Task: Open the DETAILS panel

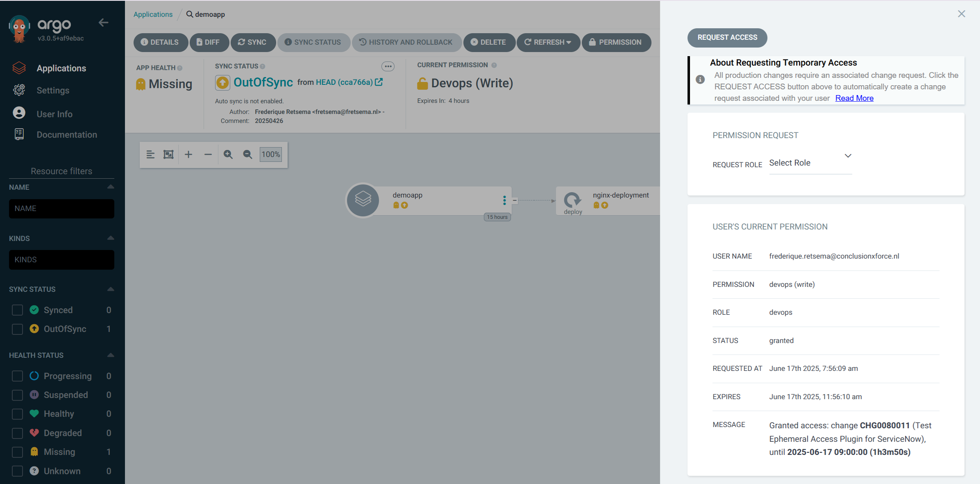Action: click(160, 42)
